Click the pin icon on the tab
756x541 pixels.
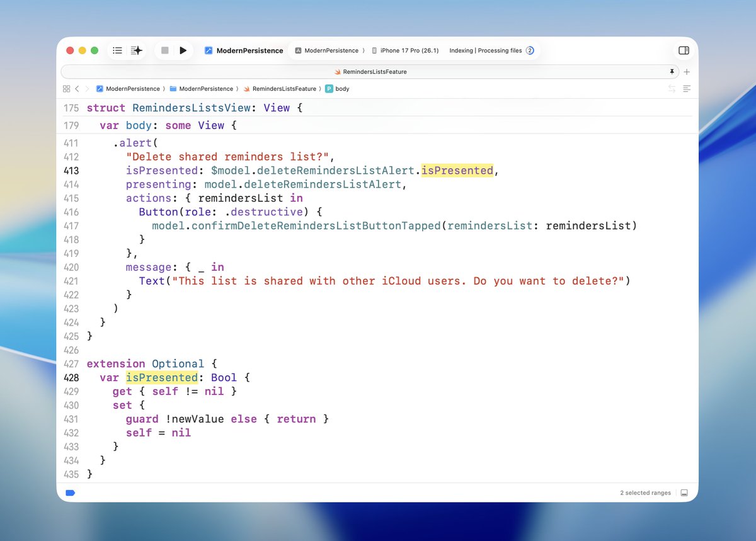(x=672, y=72)
